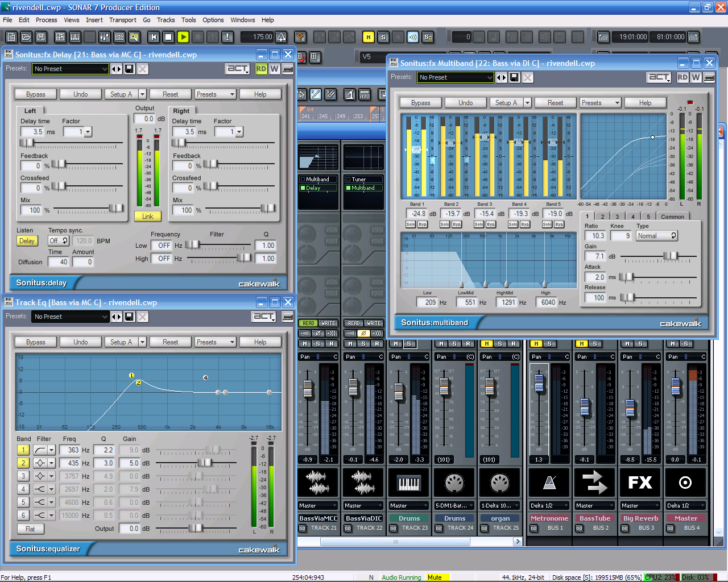Click the yellow Delay listen button

(x=27, y=241)
